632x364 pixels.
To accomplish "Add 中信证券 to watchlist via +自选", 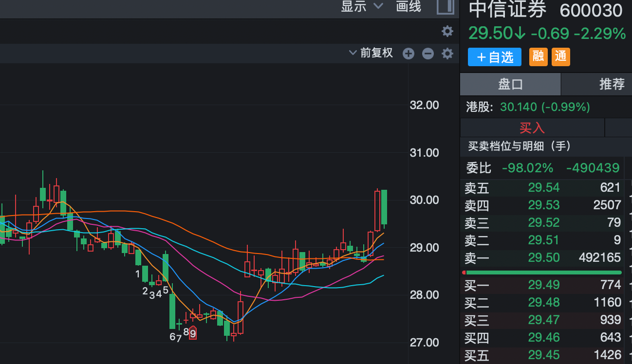I will click(x=494, y=57).
